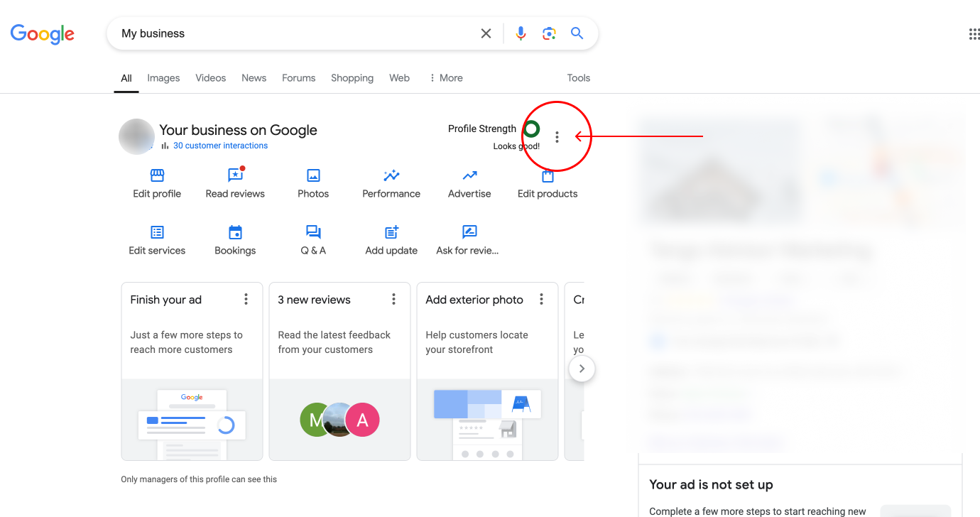
Task: Switch to the Videos tab
Action: 211,78
